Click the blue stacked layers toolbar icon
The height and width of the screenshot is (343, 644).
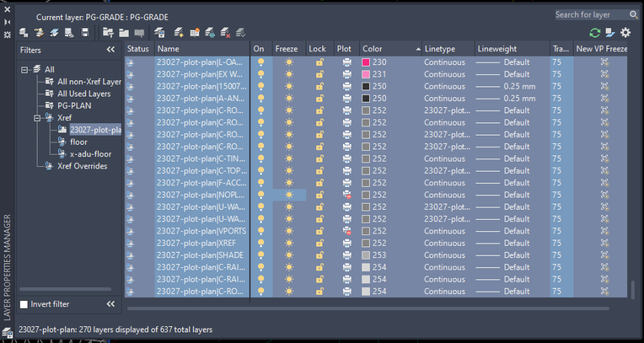(54, 33)
